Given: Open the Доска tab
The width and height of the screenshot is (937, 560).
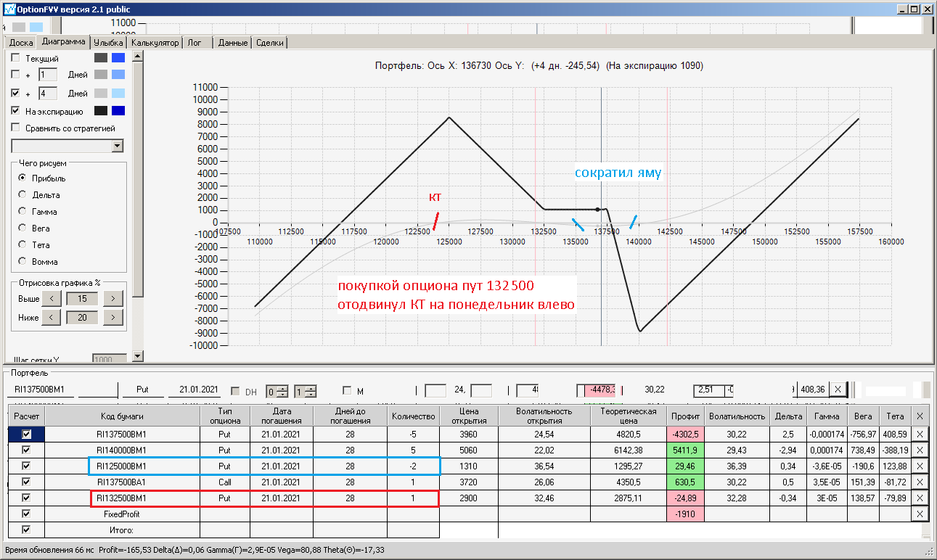Looking at the screenshot, I should [21, 43].
